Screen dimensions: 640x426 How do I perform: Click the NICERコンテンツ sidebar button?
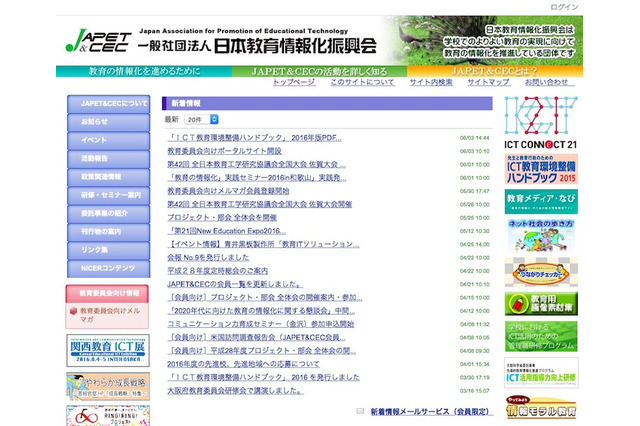coord(109,269)
